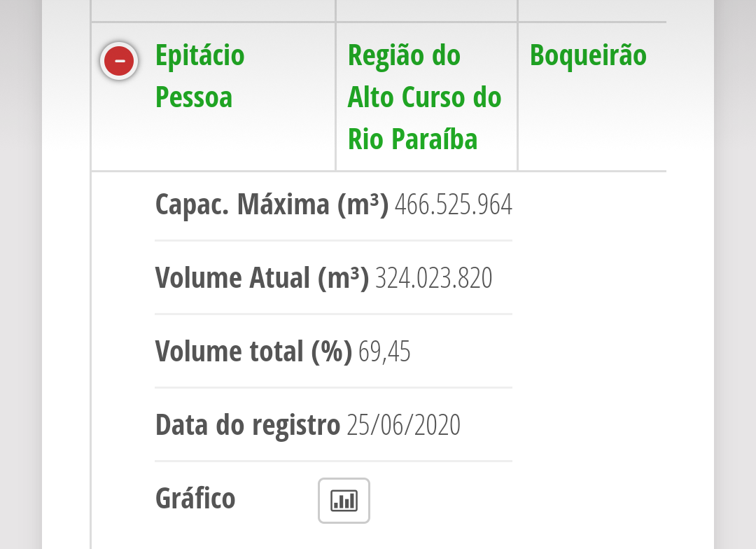Select the 69,45 percentage value
Viewport: 756px width, 549px height.
point(384,352)
